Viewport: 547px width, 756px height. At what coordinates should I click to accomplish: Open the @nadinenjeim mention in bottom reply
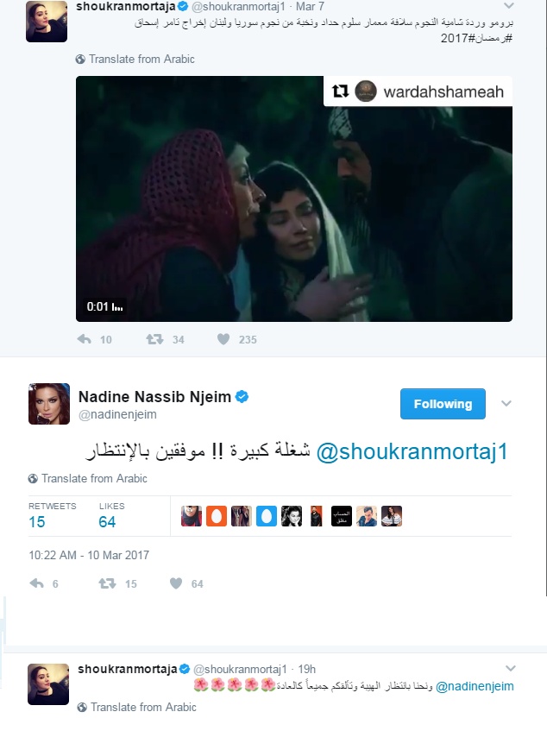pyautogui.click(x=475, y=686)
